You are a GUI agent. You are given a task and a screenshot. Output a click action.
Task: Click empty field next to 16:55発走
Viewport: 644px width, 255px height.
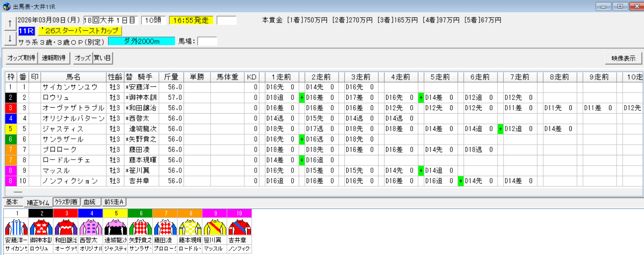pyautogui.click(x=226, y=20)
